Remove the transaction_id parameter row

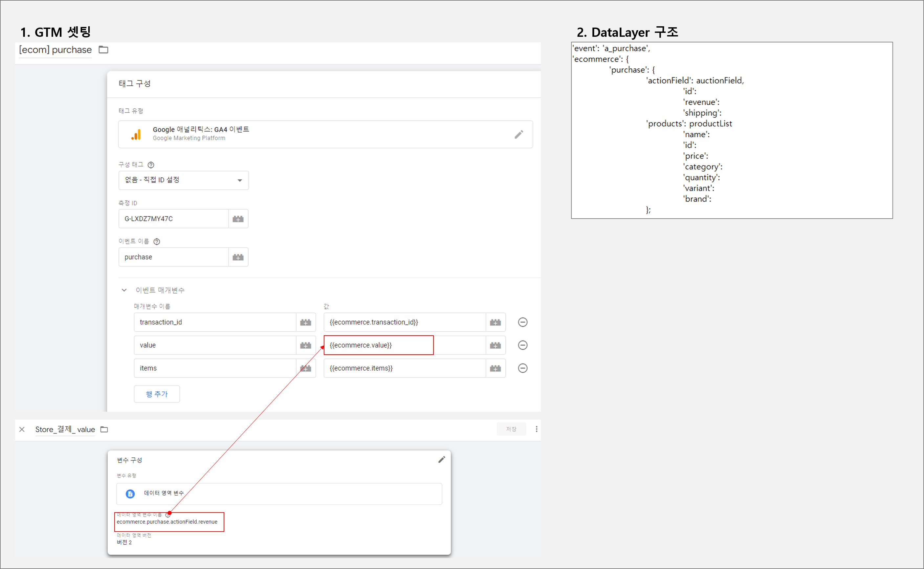(x=523, y=322)
